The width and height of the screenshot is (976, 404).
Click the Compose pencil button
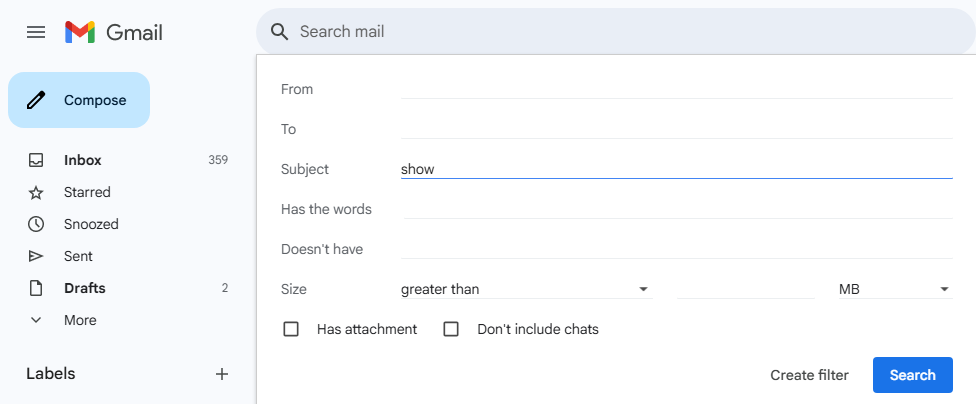[x=79, y=100]
